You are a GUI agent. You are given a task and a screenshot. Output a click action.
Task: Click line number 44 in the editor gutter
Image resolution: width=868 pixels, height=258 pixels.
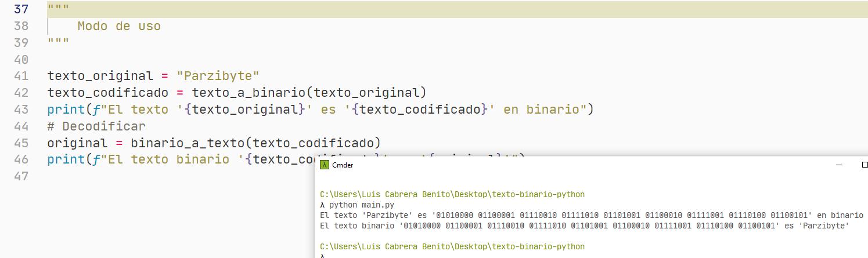21,126
